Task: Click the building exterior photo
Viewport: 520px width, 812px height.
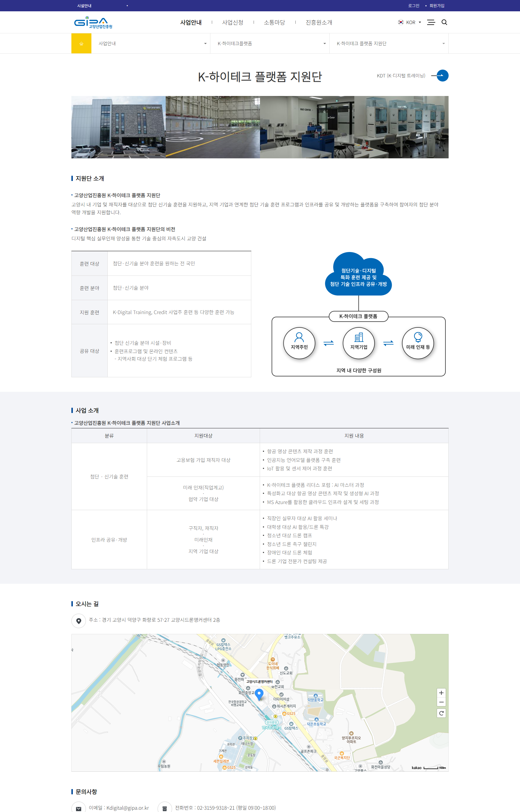Action: pos(118,127)
